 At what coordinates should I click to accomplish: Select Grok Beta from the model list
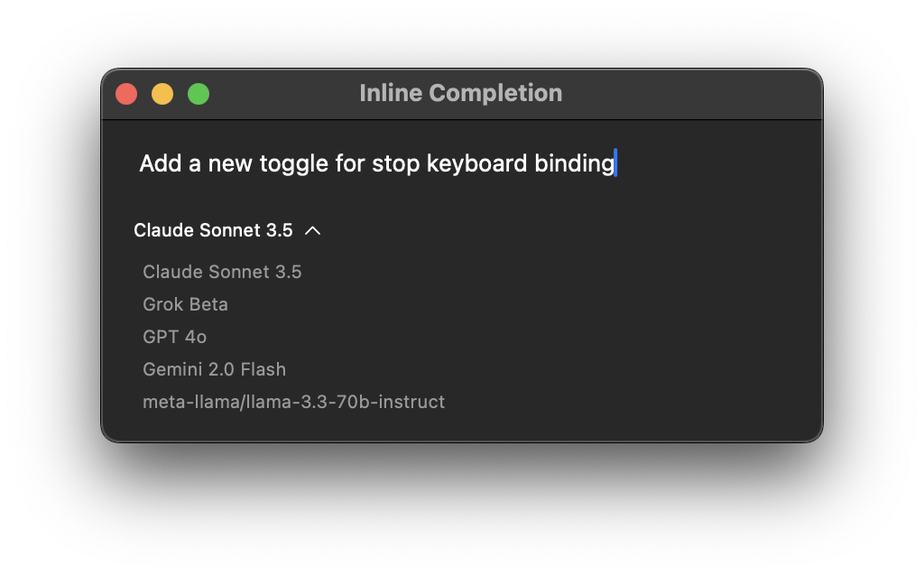[x=185, y=304]
